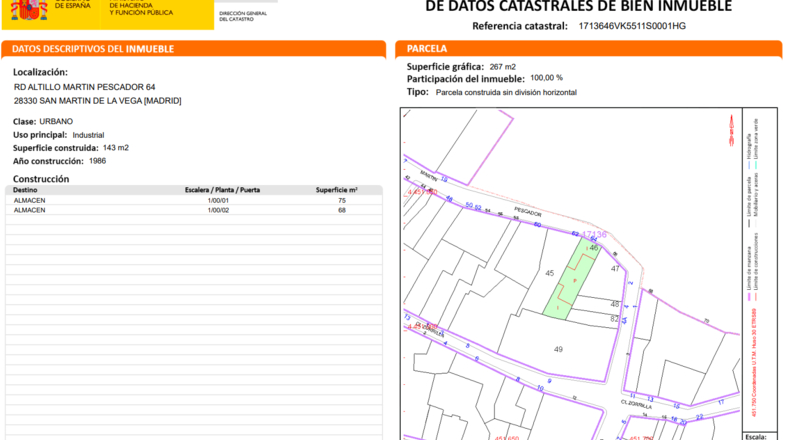Click the "URBANO" class value
This screenshot has width=790, height=440.
[x=56, y=121]
